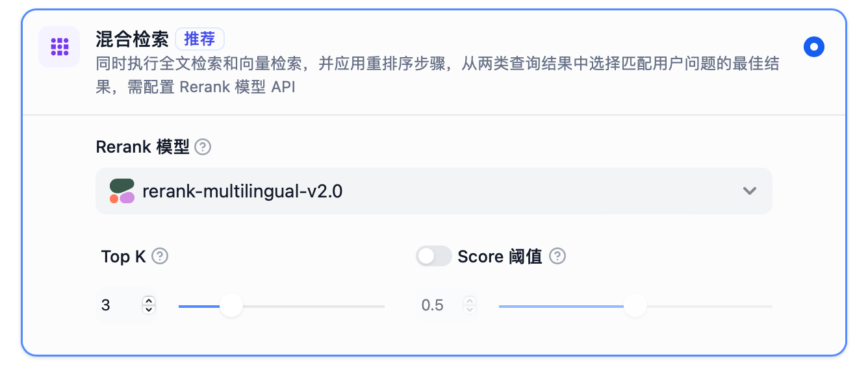Select the 混合检索 radio button
The height and width of the screenshot is (365, 868).
click(813, 47)
